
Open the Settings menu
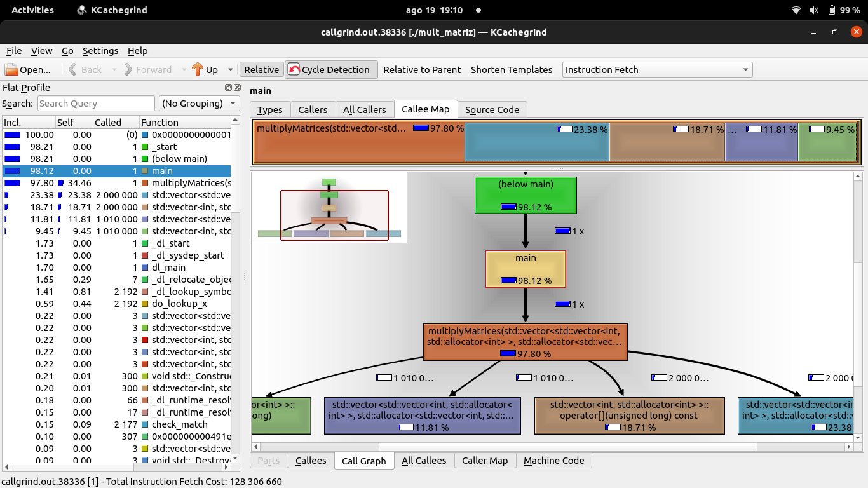point(100,51)
